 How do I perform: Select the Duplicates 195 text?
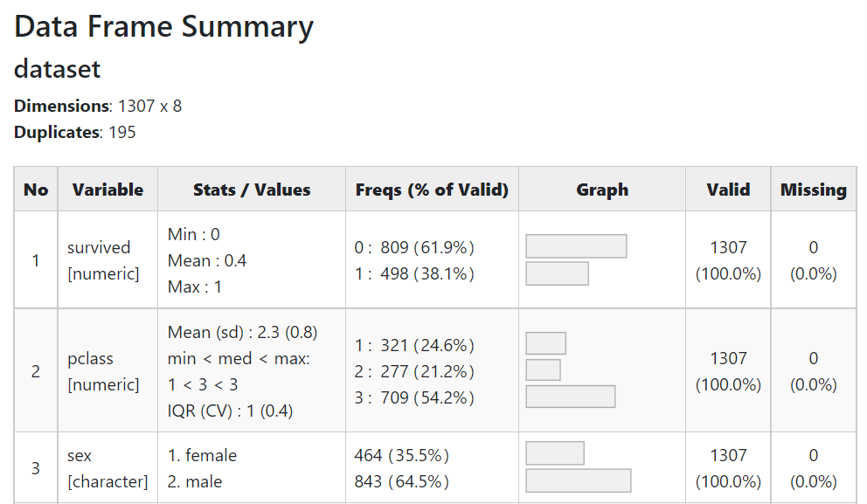(75, 133)
